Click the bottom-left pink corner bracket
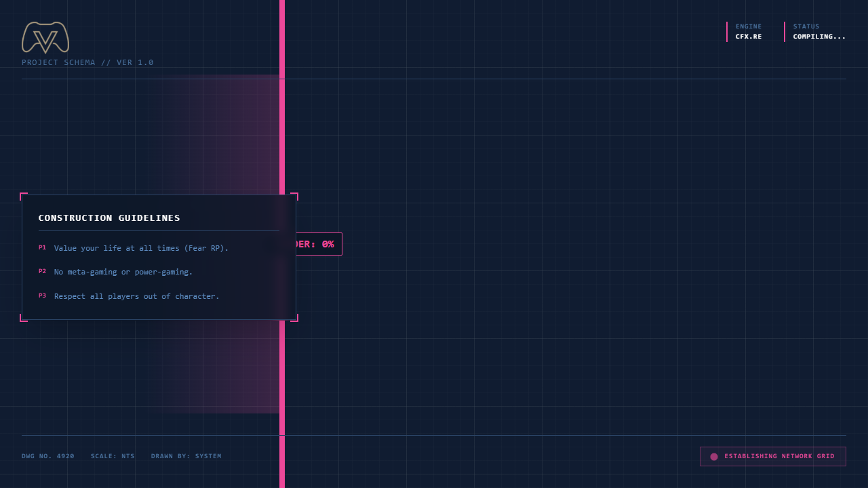 coord(24,318)
